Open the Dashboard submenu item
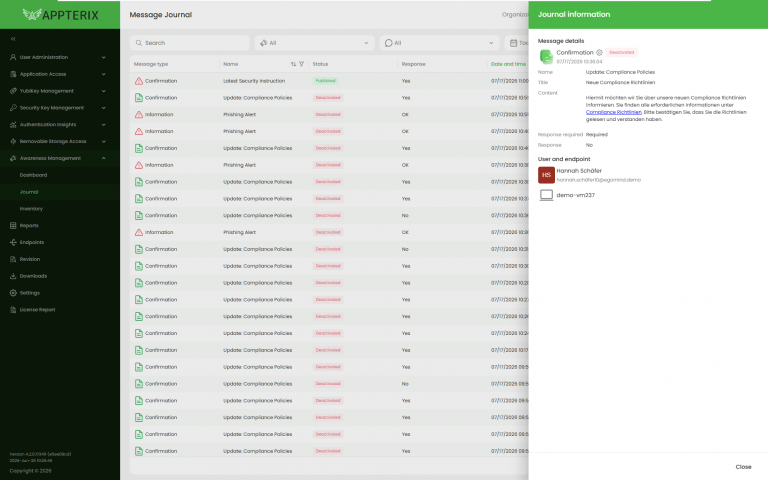The height and width of the screenshot is (480, 768). point(33,175)
